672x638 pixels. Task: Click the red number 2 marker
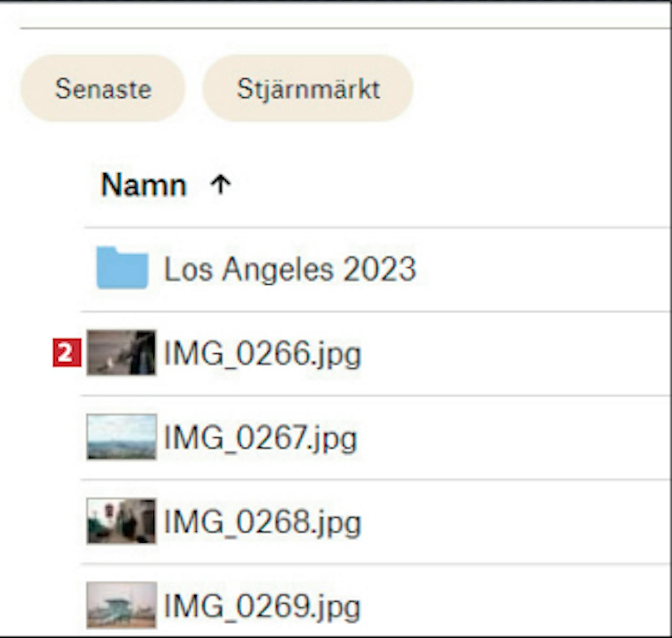[x=67, y=353]
